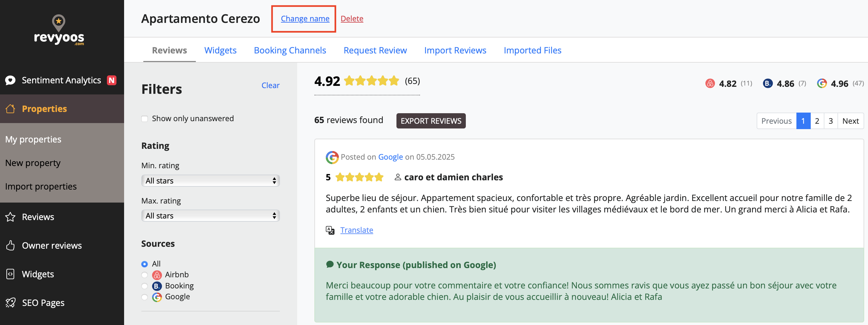The image size is (868, 325).
Task: Select the Google source radio button
Action: coord(144,297)
